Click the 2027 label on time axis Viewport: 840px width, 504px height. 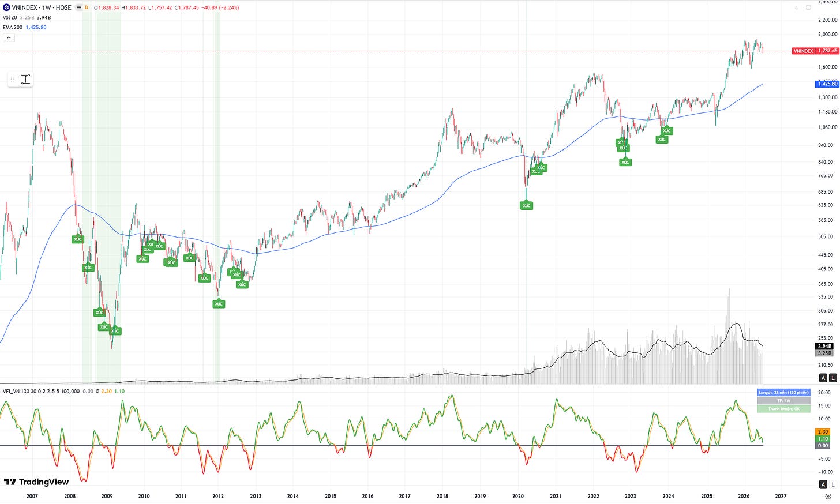pyautogui.click(x=781, y=496)
